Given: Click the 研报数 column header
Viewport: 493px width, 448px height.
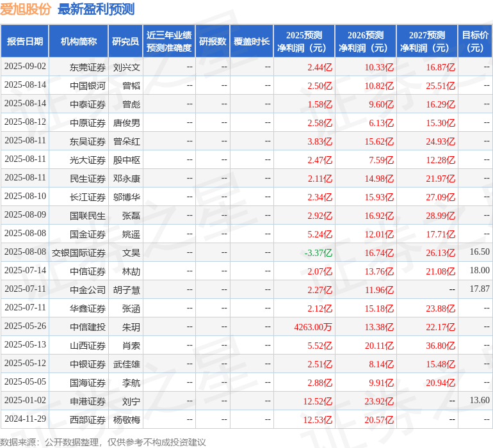Looking at the screenshot, I should (212, 42).
